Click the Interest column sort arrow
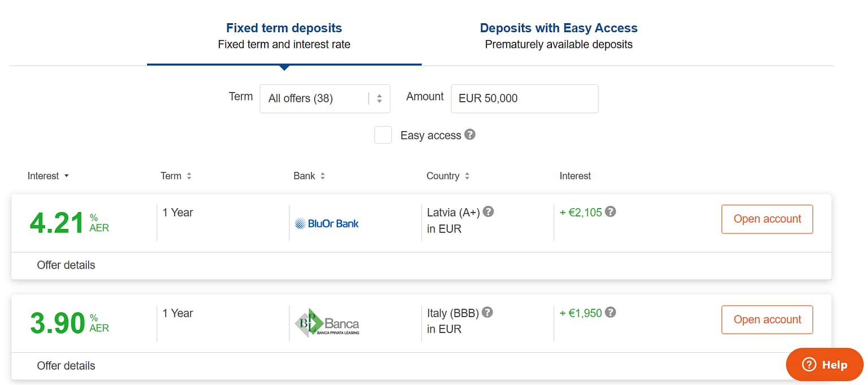868x385 pixels. 67,176
